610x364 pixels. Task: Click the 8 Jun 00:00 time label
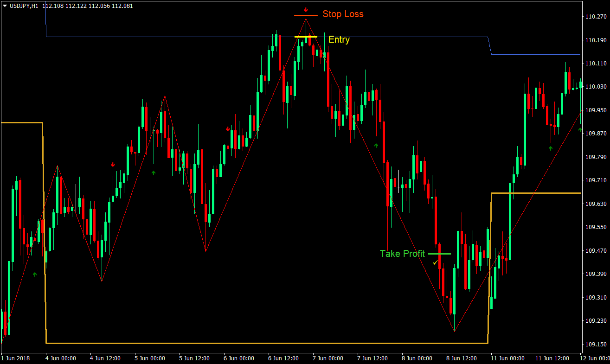click(417, 358)
